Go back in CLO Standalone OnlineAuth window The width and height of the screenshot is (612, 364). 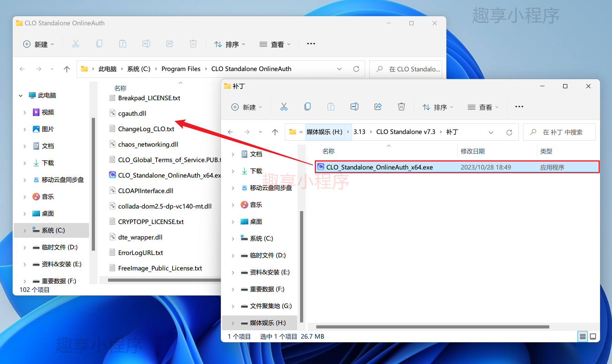click(x=22, y=69)
